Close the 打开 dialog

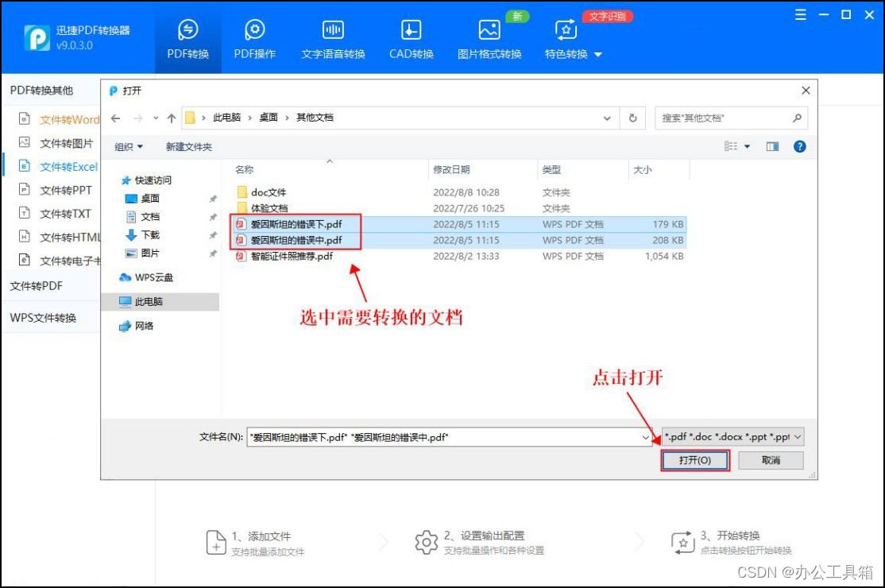pos(806,91)
